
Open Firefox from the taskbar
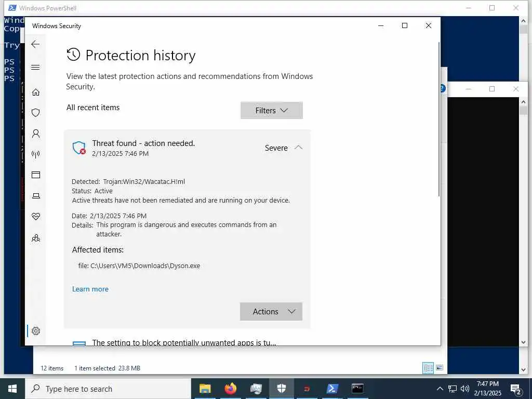pos(230,389)
